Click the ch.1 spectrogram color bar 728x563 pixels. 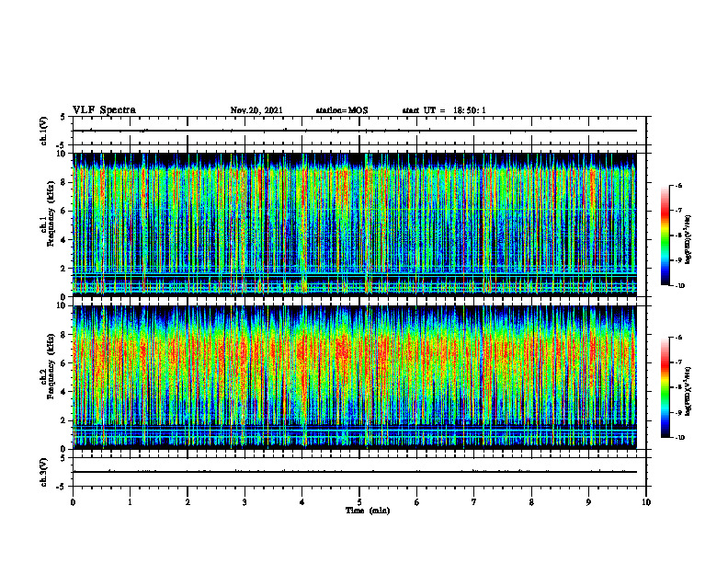coord(665,236)
